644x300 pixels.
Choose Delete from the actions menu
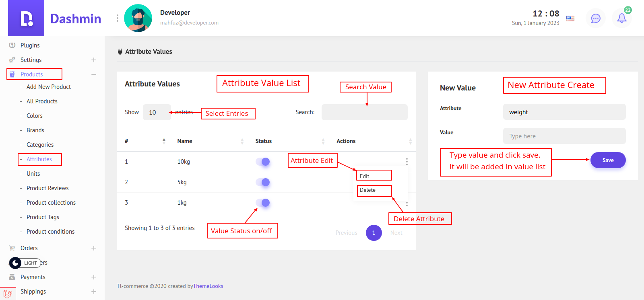(367, 190)
